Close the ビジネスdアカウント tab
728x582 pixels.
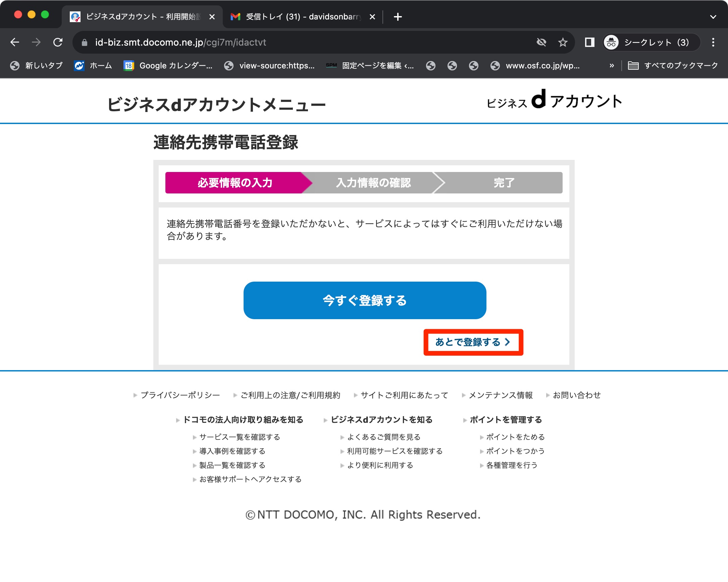[x=212, y=16]
